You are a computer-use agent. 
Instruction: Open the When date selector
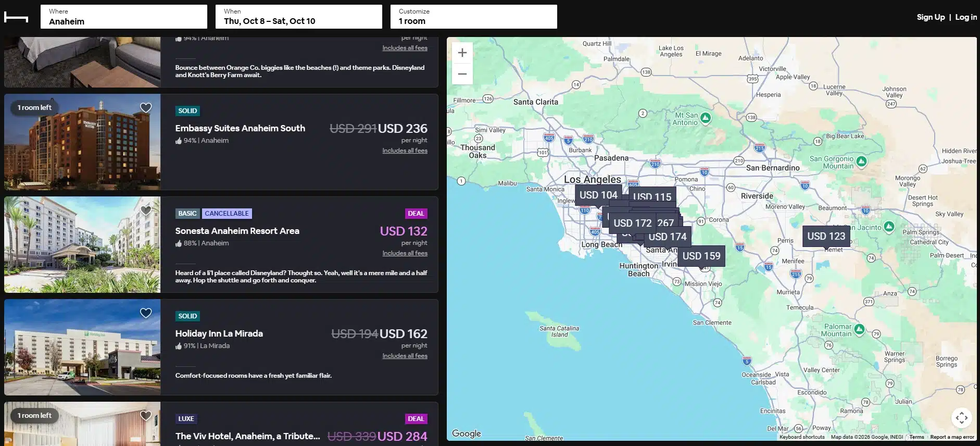click(x=299, y=17)
